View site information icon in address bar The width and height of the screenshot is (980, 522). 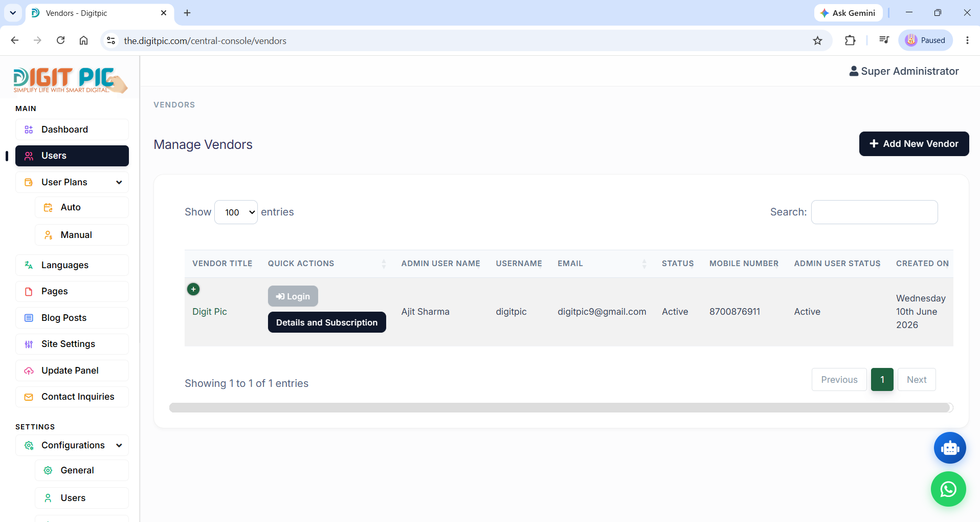[111, 40]
